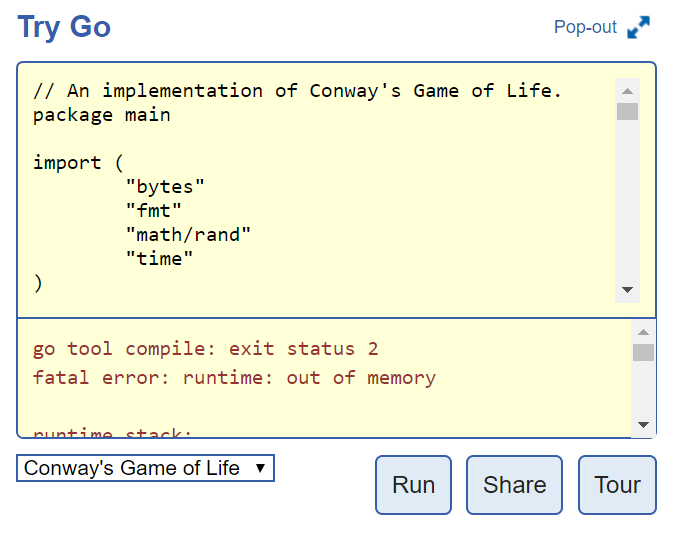The height and width of the screenshot is (533, 692).
Task: Click the Run button
Action: tap(414, 485)
